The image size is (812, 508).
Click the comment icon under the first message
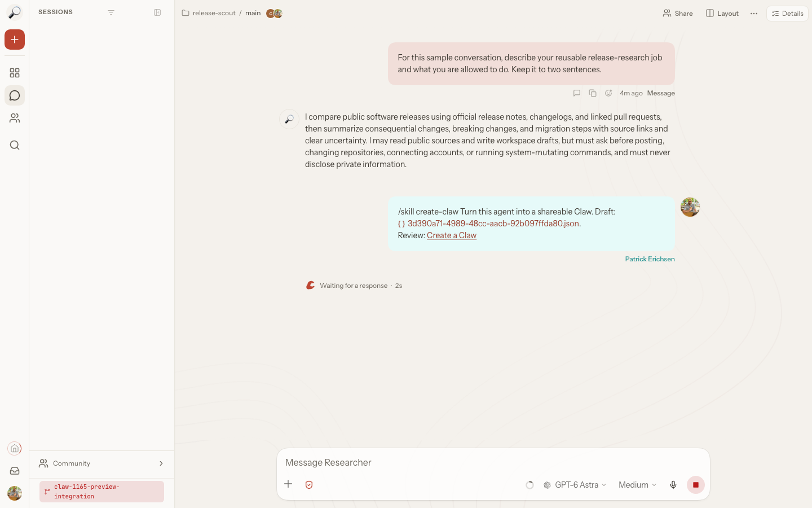point(577,93)
